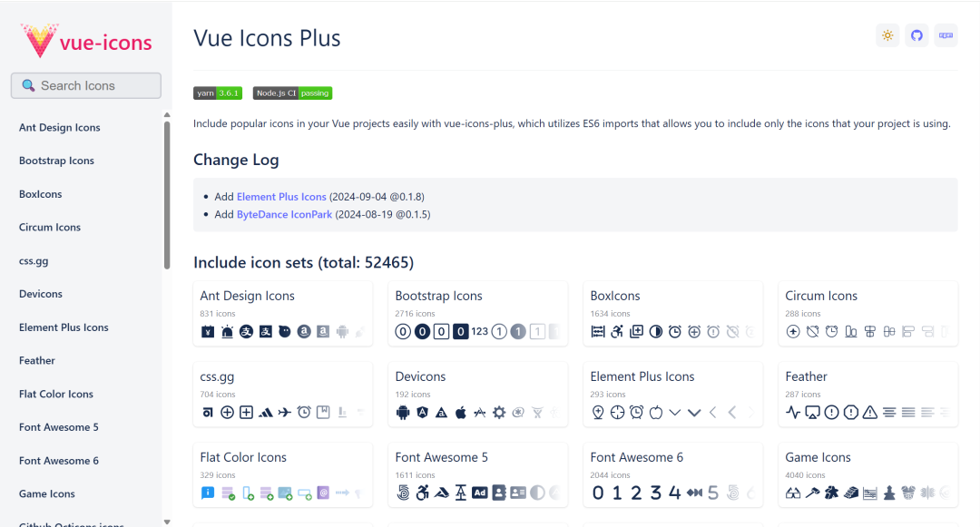Screen dimensions: 980x527
Task: Click the apple outline icon in Element Plus card
Action: tap(656, 412)
